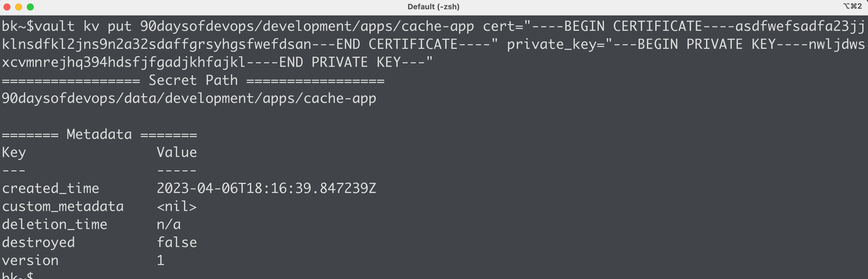Click the custom_metadata key
868x279 pixels.
pos(63,207)
